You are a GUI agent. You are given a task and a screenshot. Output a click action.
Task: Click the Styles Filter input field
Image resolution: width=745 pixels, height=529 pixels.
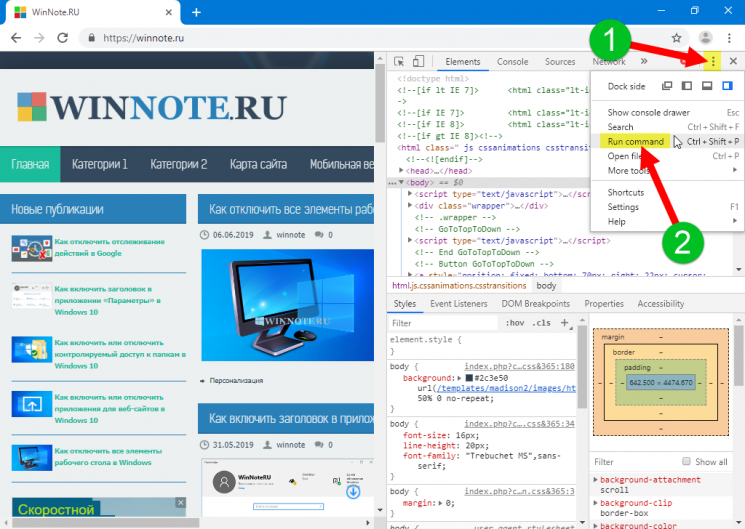[x=443, y=323]
